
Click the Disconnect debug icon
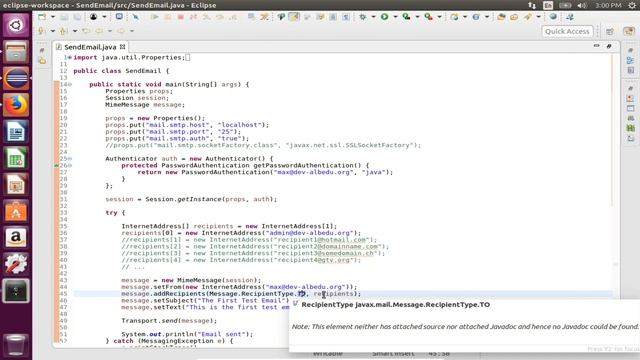click(193, 17)
